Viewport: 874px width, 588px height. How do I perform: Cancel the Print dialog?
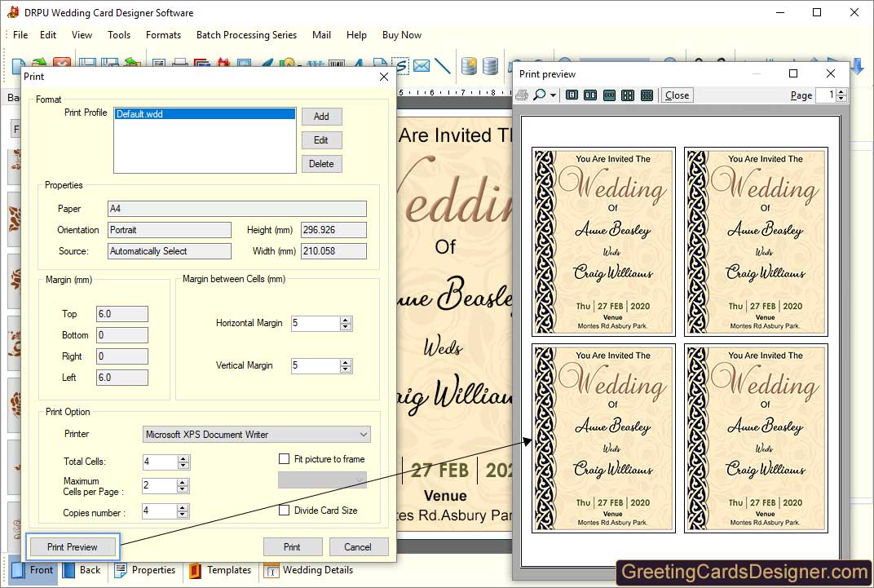(x=358, y=546)
